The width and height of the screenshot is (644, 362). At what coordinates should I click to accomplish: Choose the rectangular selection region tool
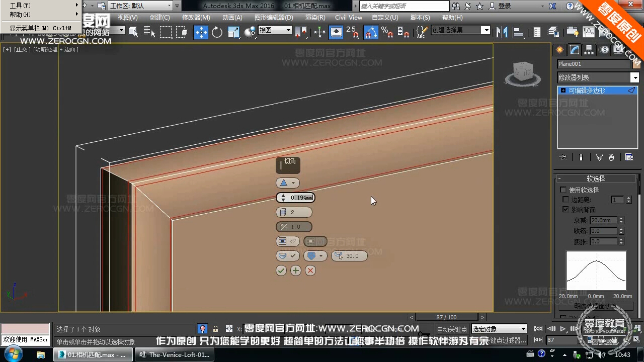click(166, 32)
